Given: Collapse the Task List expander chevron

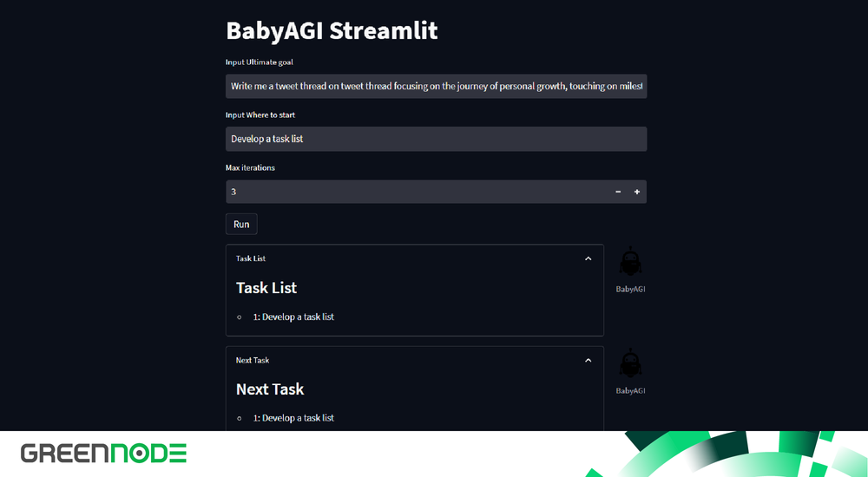Looking at the screenshot, I should [x=588, y=258].
